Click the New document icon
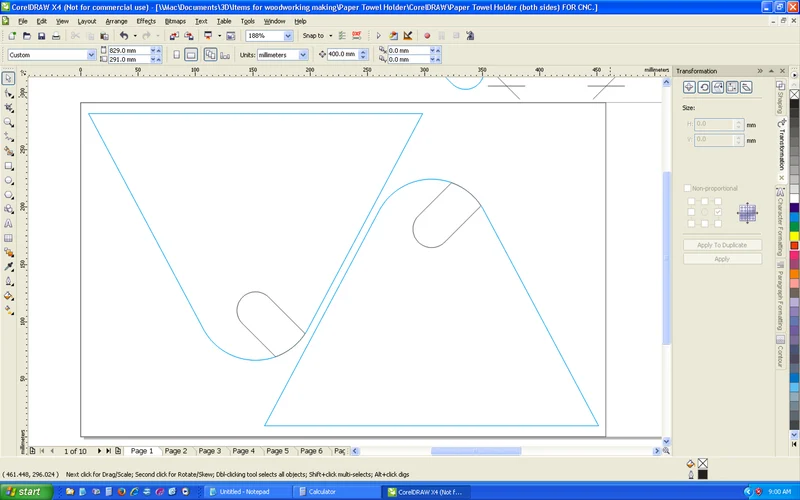This screenshot has height=500, width=800. pos(12,36)
